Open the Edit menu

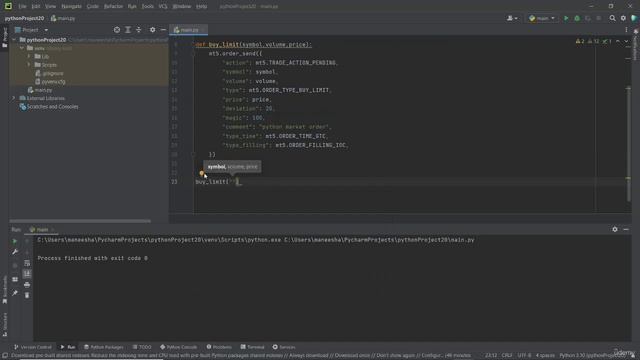(x=36, y=7)
